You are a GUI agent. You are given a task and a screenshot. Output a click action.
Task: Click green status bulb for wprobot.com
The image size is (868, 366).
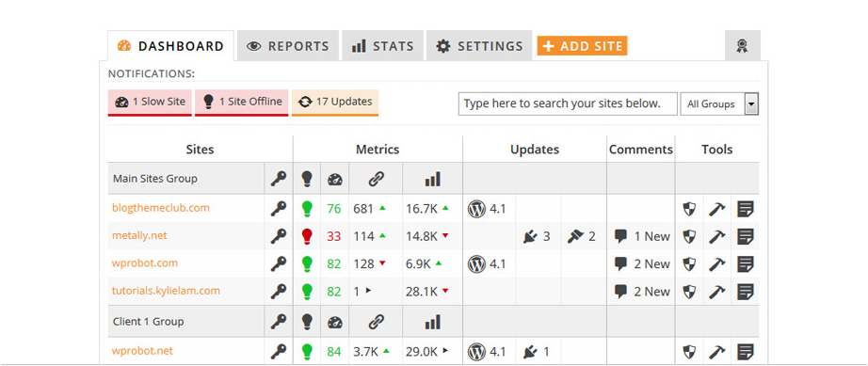coord(307,263)
